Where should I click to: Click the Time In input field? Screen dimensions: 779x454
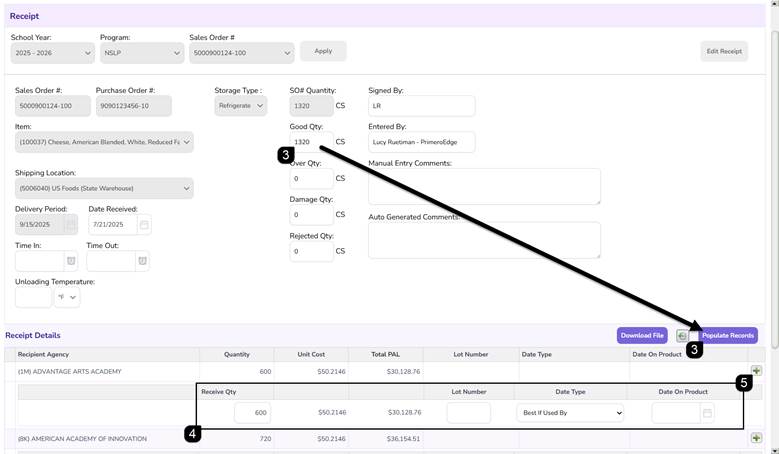(40, 261)
